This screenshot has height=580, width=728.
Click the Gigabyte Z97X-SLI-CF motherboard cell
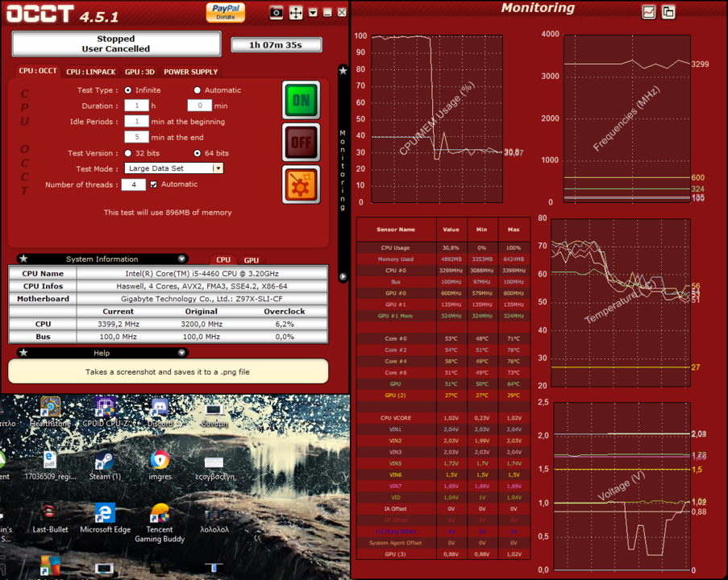click(202, 299)
